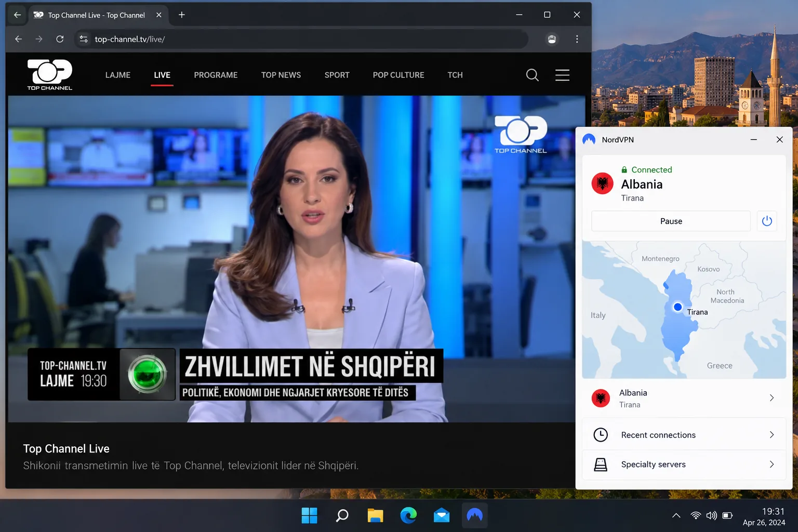Viewport: 798px width, 532px height.
Task: Show hidden tray icons chevron
Action: 676,515
